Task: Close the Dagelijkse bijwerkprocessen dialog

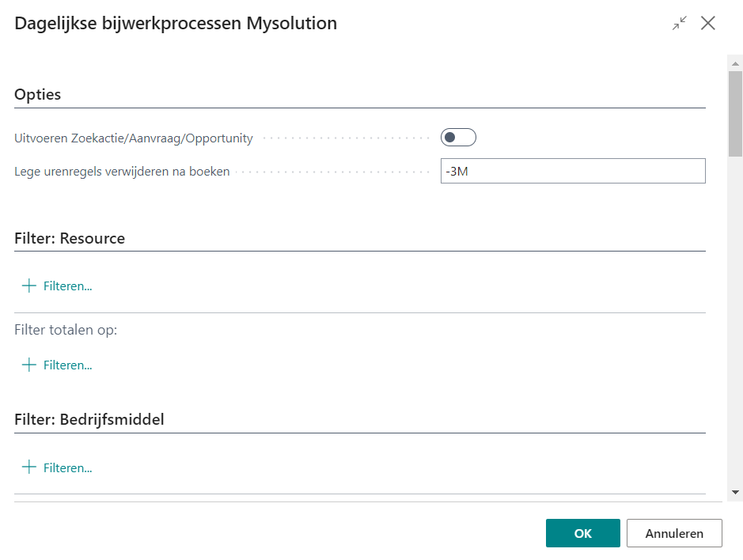Action: [x=708, y=23]
